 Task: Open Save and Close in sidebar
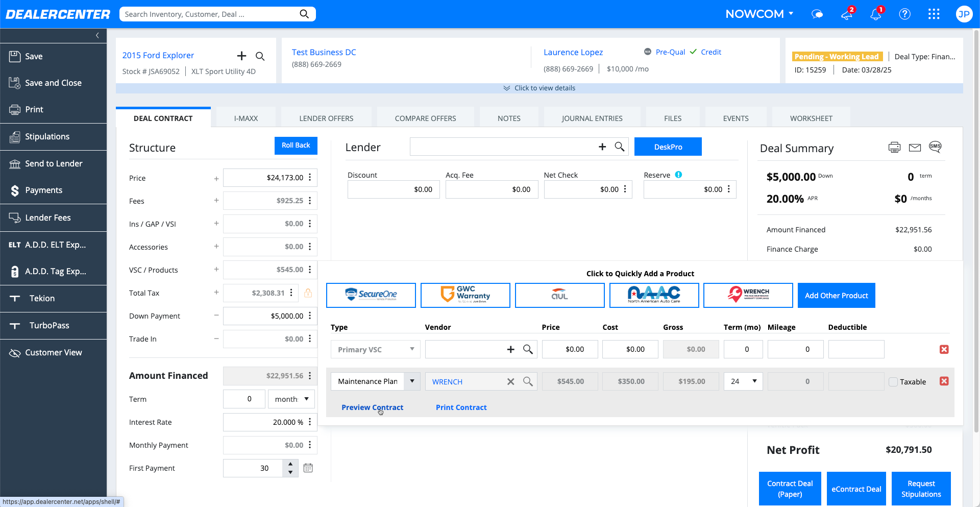click(53, 83)
